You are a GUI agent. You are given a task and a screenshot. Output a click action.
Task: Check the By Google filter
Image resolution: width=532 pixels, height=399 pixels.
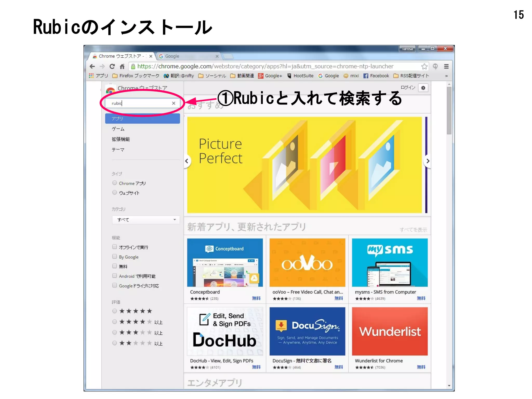pyautogui.click(x=115, y=256)
